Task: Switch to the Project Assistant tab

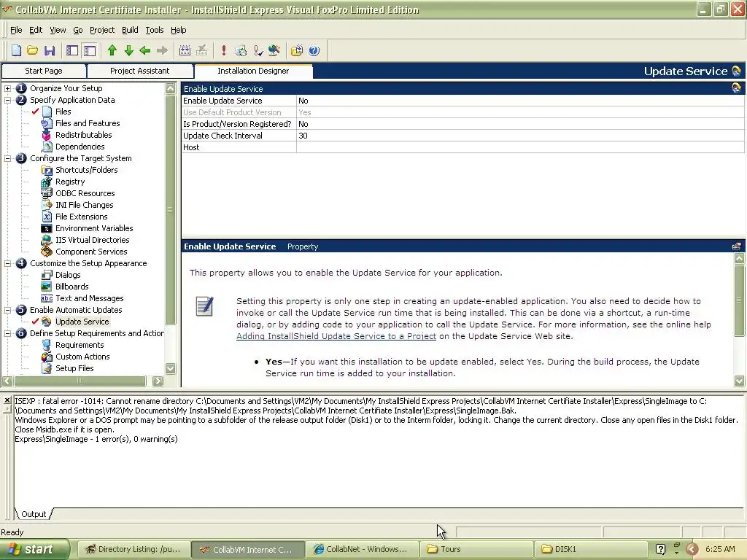Action: (x=139, y=71)
